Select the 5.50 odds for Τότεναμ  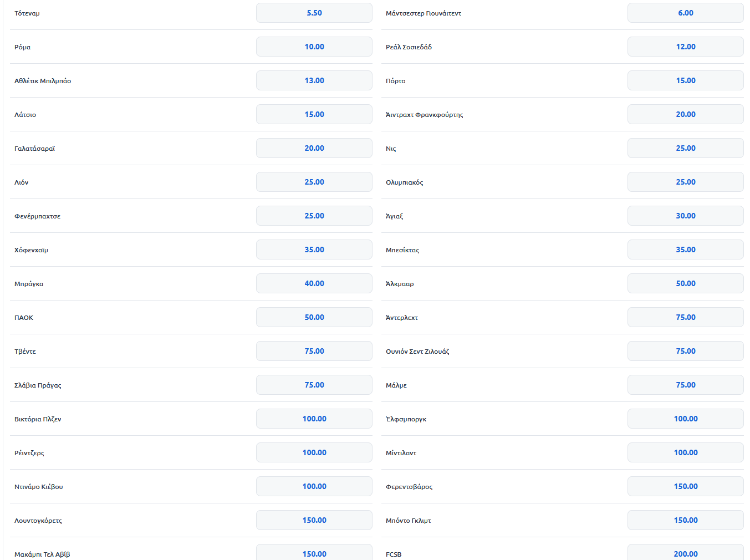click(x=314, y=12)
